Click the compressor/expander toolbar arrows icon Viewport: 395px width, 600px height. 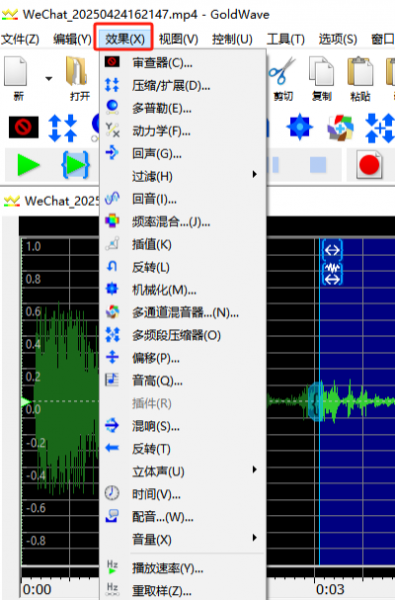62,127
